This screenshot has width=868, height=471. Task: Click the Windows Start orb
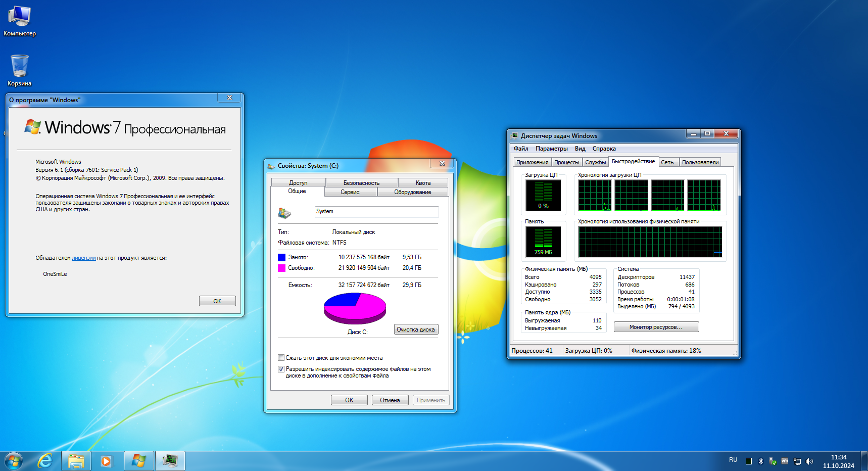pos(14,461)
